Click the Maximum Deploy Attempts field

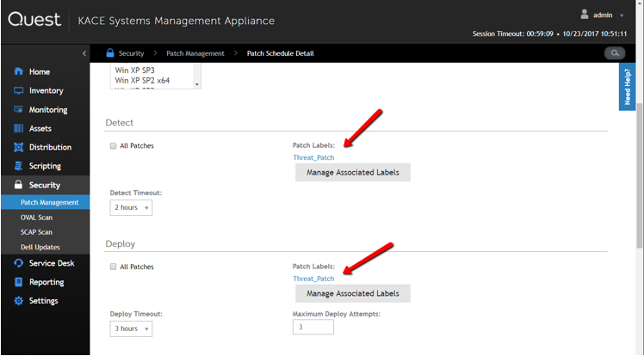313,328
